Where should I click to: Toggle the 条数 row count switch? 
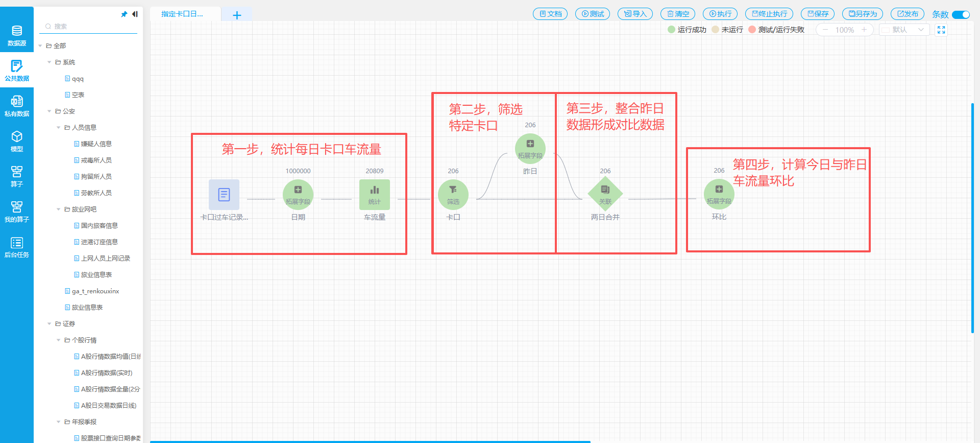961,14
